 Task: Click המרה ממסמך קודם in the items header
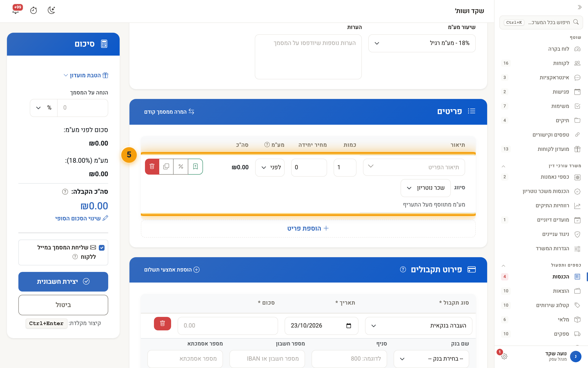(x=169, y=112)
